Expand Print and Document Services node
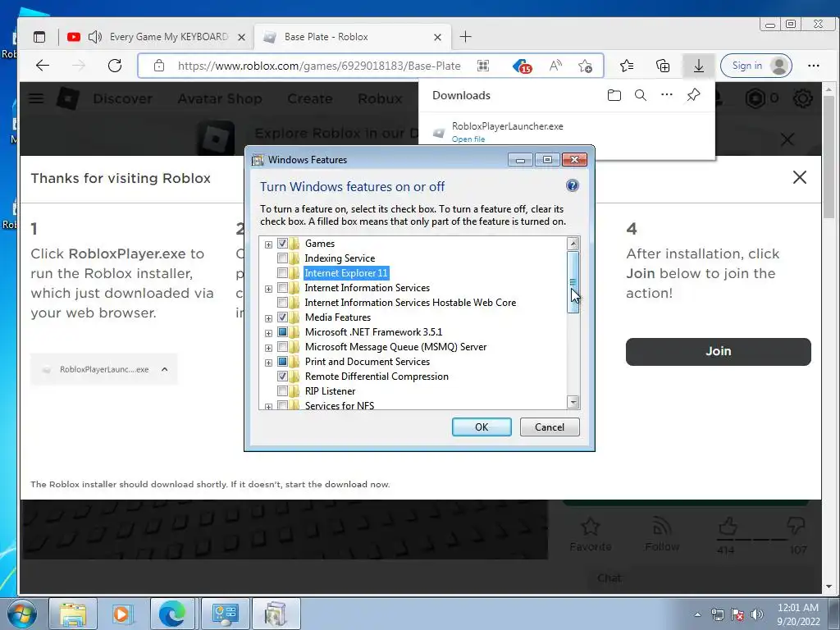The image size is (840, 630). point(268,363)
